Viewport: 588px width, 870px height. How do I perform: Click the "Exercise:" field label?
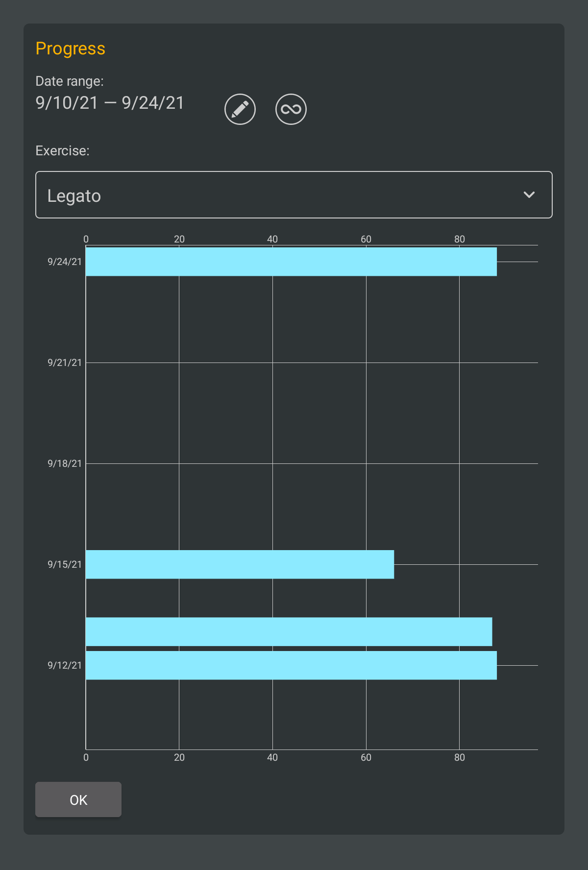[63, 151]
